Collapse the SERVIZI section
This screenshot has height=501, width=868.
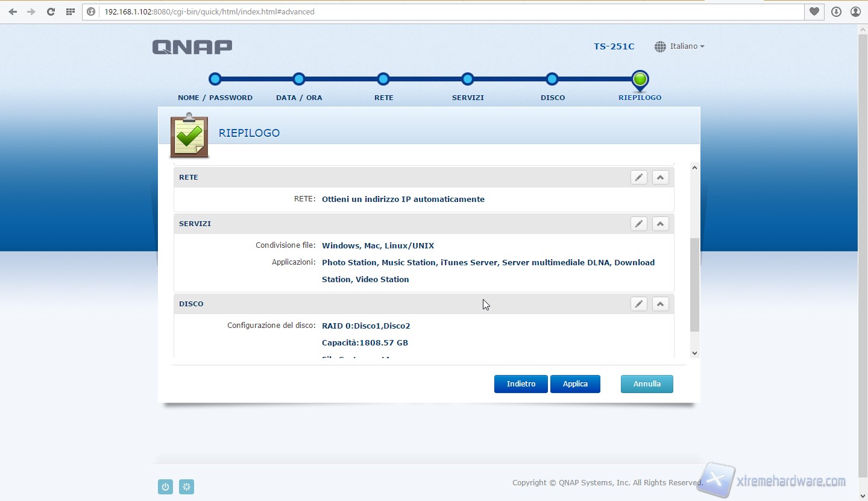click(660, 224)
